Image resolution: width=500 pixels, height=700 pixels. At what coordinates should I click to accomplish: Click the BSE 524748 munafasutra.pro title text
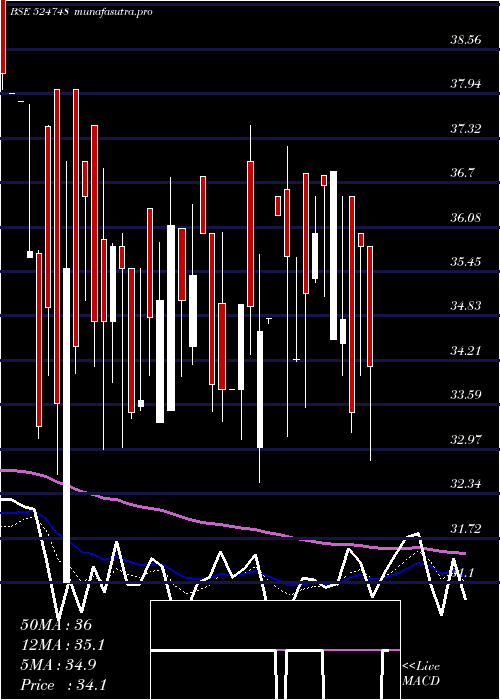coord(83,12)
